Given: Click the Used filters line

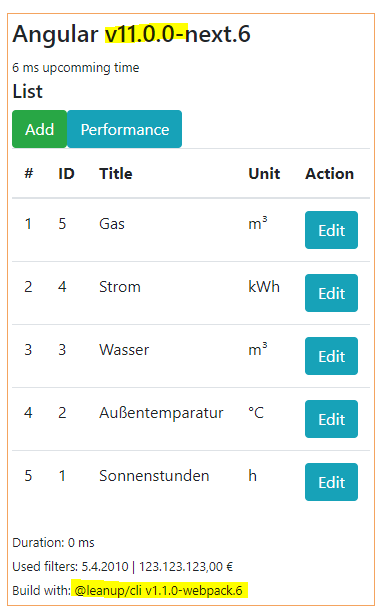Looking at the screenshot, I should click(123, 567).
